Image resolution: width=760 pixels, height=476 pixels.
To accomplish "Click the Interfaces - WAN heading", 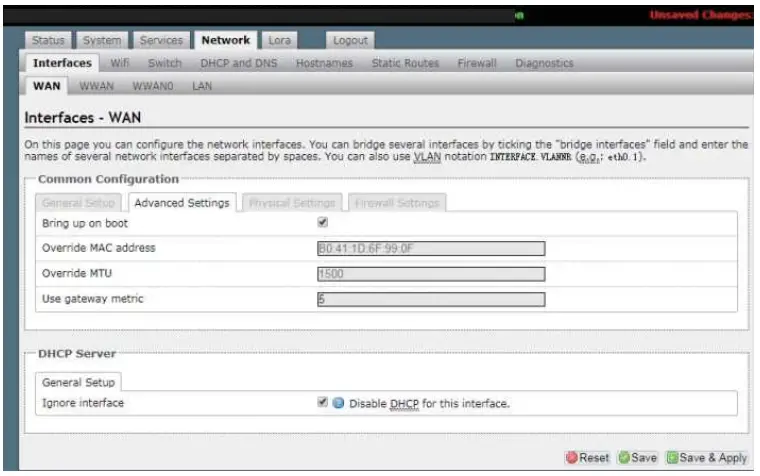I will point(83,117).
